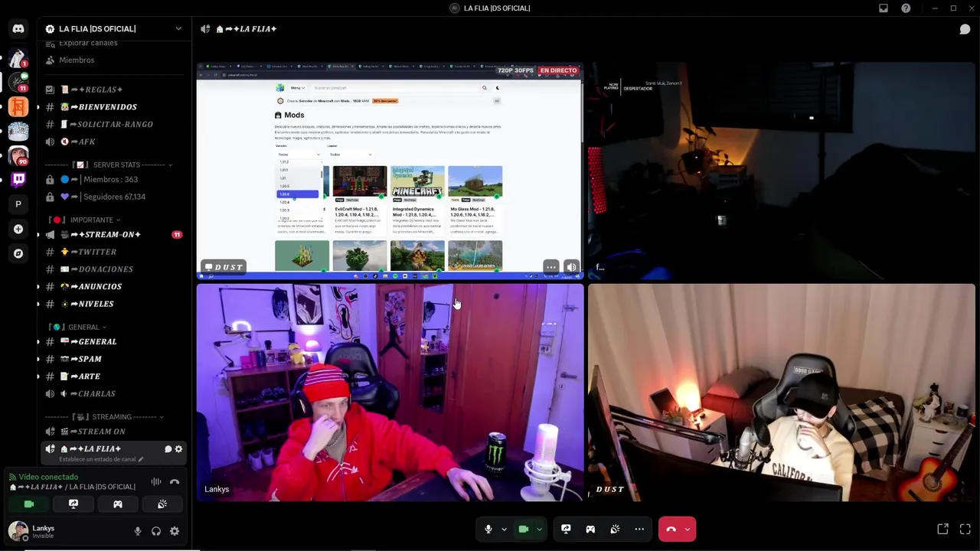Image resolution: width=980 pixels, height=551 pixels.
Task: Disconnect using phone icon in voice panel
Action: [x=175, y=481]
